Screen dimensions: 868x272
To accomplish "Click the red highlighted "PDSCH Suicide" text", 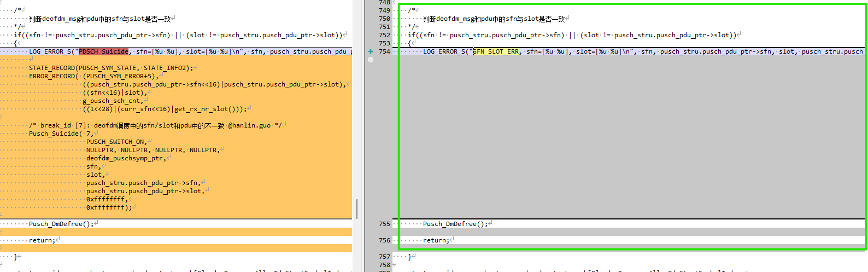I will coord(103,51).
